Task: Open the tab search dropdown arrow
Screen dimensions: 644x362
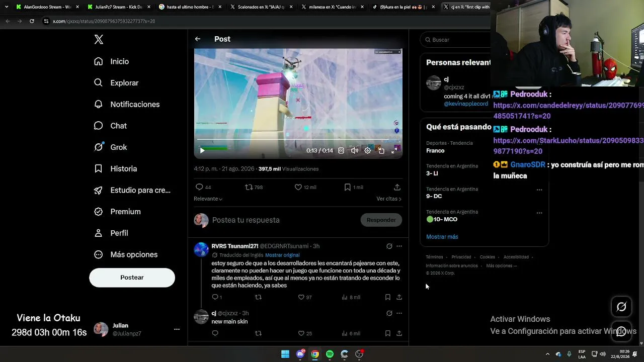Action: coord(6,7)
